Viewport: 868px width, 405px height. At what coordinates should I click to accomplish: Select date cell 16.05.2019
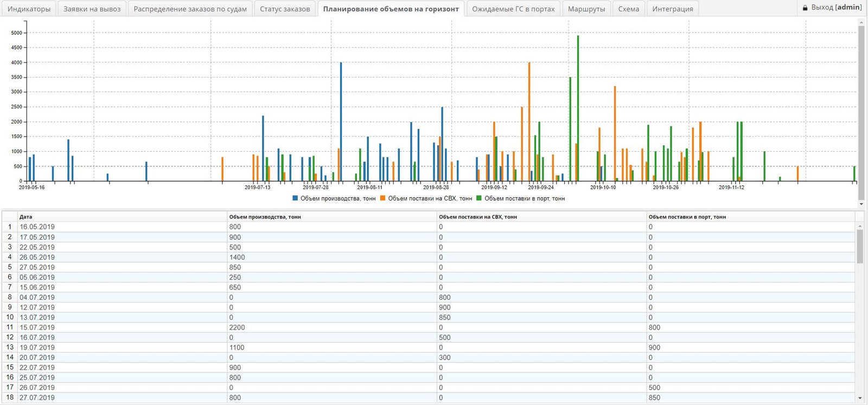[123, 227]
